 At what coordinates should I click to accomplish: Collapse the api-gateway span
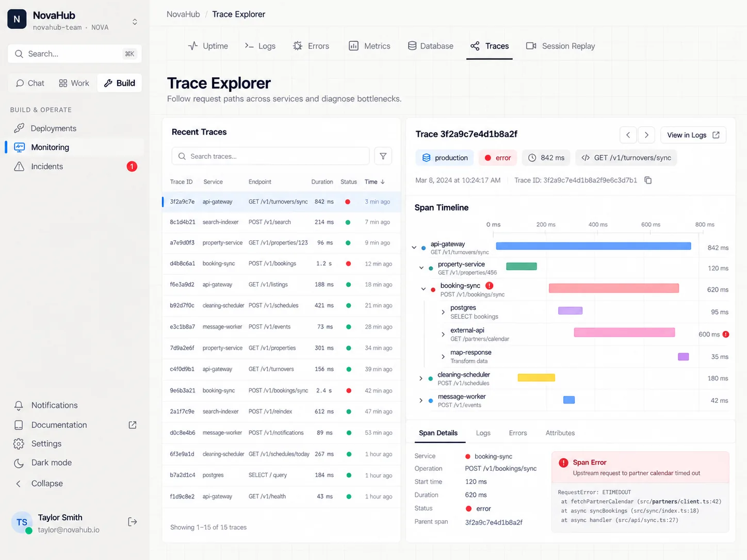point(414,248)
